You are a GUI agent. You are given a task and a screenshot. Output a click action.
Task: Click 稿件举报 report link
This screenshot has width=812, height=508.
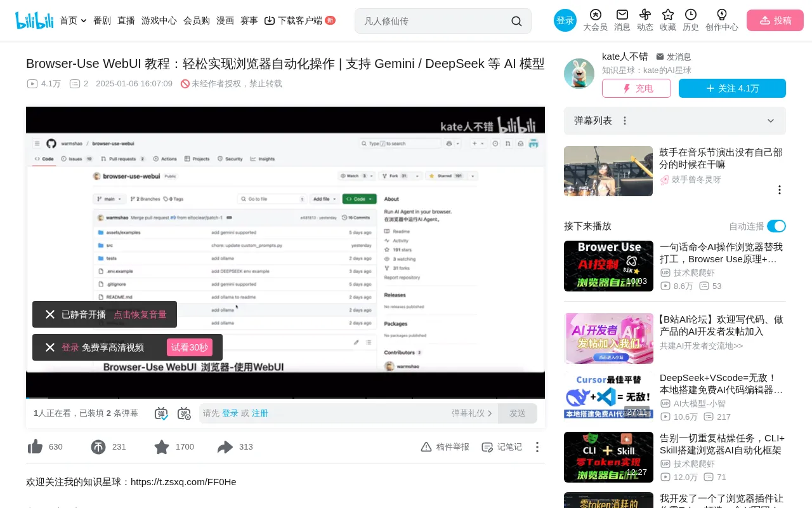(445, 447)
